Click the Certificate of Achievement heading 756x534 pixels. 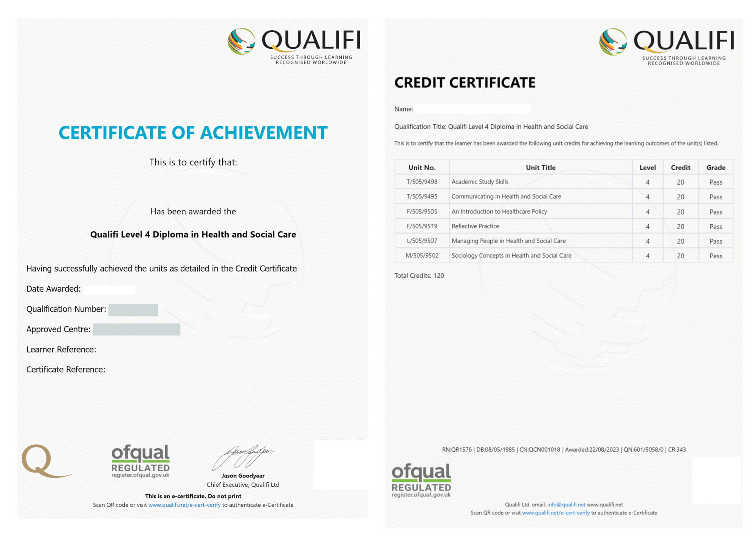click(193, 133)
